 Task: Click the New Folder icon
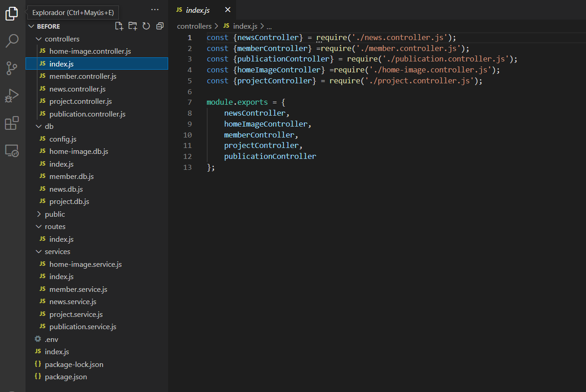[x=133, y=26]
